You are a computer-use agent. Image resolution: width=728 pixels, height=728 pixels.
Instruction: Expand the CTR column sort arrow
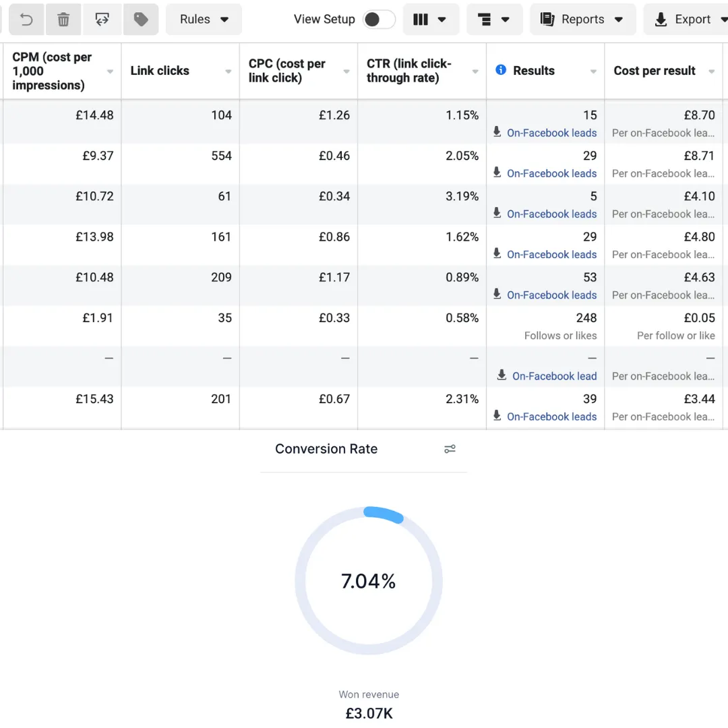click(475, 71)
